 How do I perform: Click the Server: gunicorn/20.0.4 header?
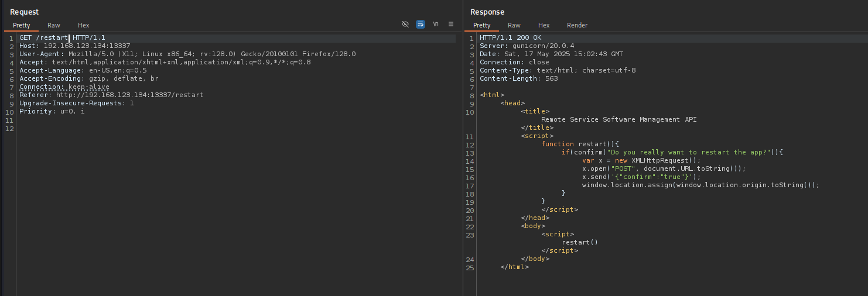click(x=527, y=46)
